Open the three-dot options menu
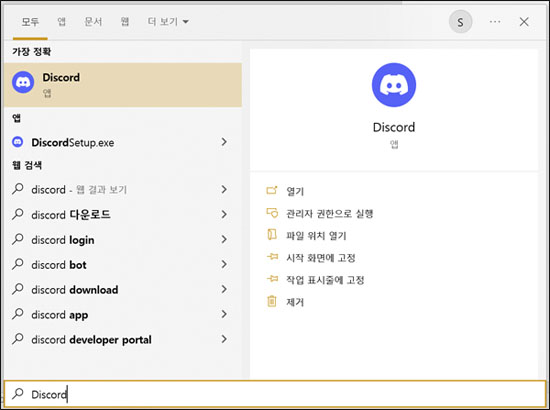 (x=495, y=22)
